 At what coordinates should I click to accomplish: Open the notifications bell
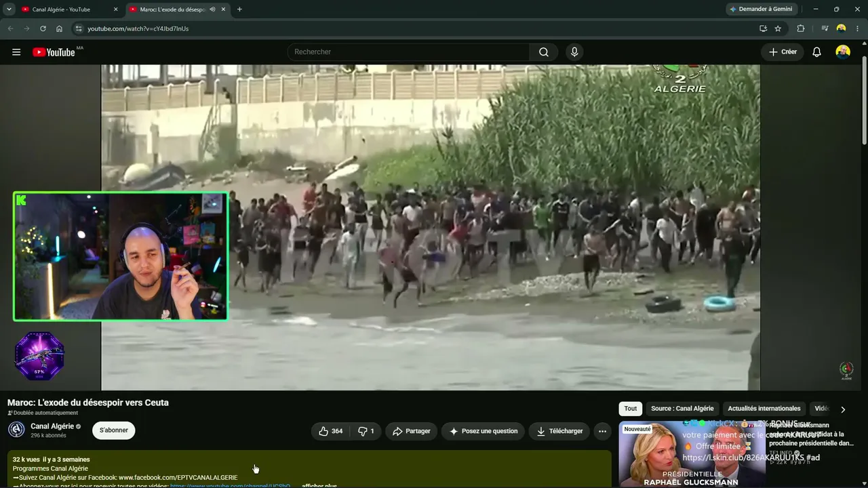816,52
